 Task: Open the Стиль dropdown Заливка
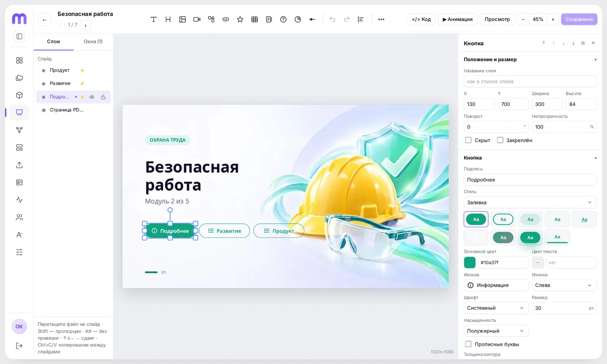click(530, 202)
